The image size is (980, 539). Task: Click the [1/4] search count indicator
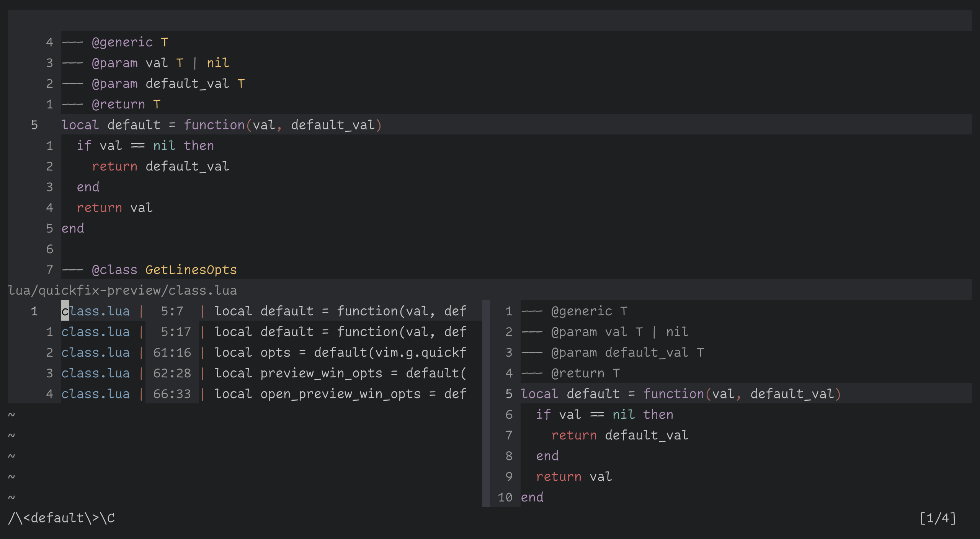pyautogui.click(x=937, y=518)
